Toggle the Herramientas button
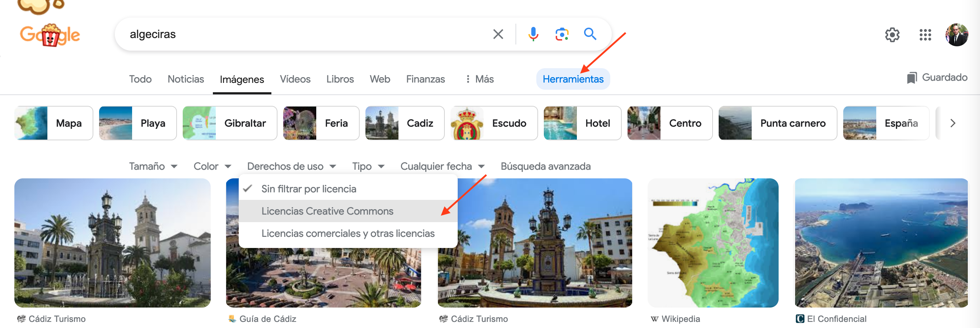Screen dimensions: 980x328 (x=573, y=79)
